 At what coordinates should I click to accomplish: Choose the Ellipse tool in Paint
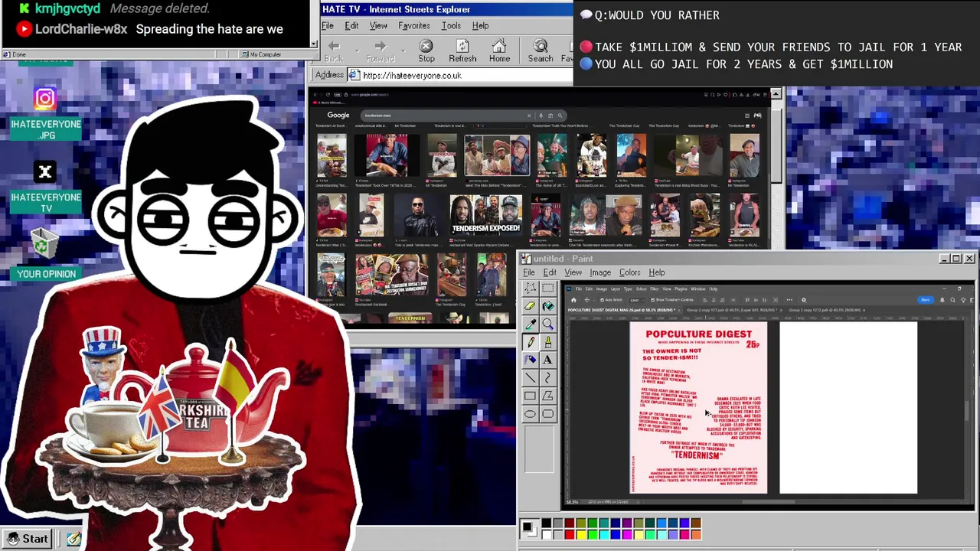pyautogui.click(x=530, y=414)
